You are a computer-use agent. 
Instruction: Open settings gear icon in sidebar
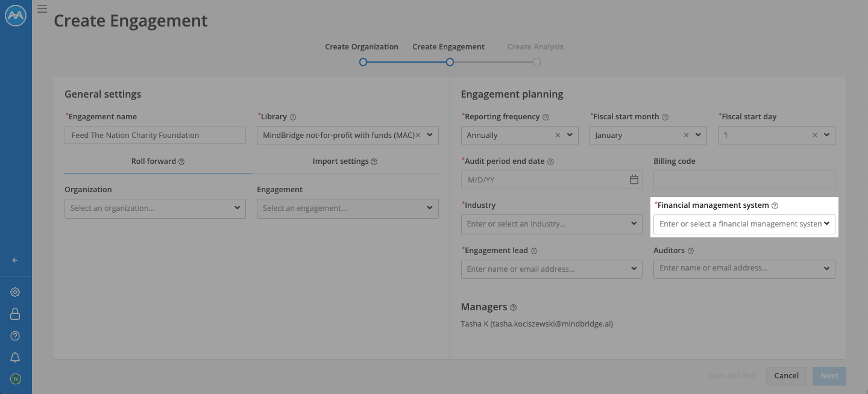16,292
